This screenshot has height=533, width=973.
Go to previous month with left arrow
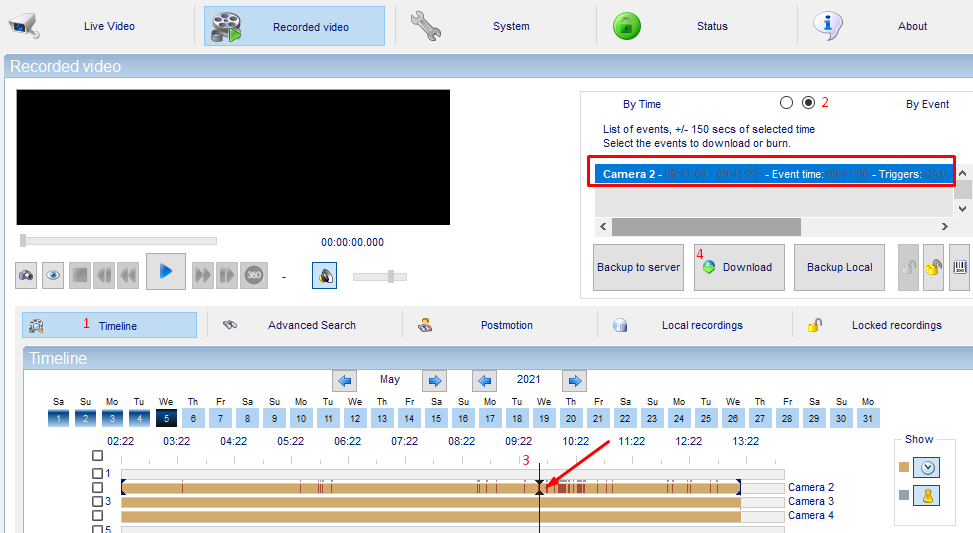coord(344,380)
